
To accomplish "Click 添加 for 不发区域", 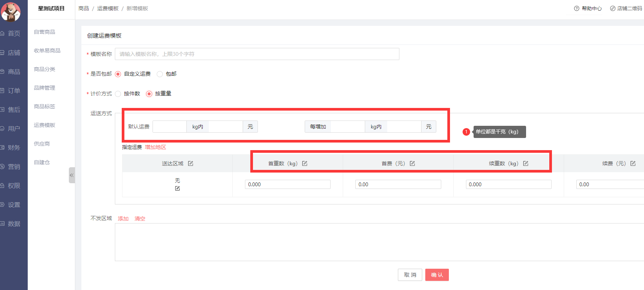I will (x=123, y=219).
